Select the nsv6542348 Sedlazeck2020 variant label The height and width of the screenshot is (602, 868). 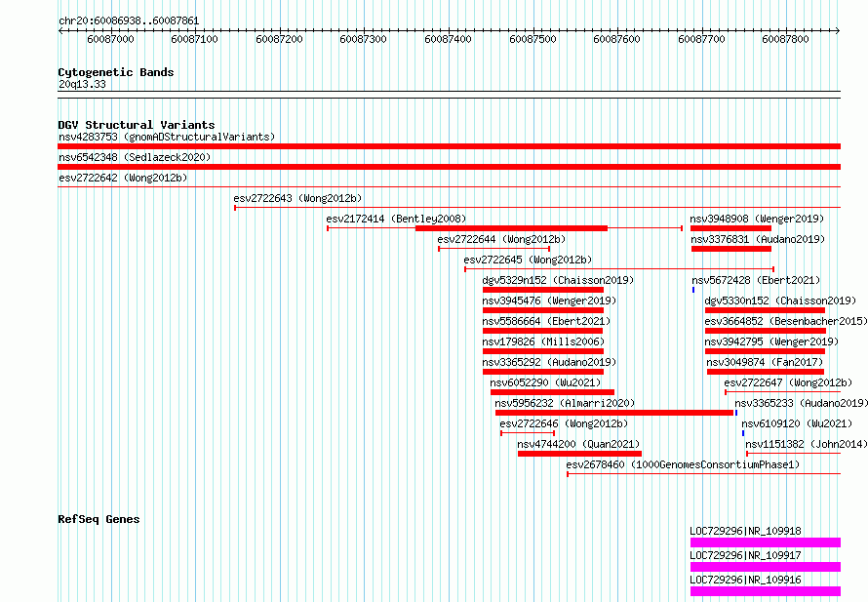(x=135, y=157)
